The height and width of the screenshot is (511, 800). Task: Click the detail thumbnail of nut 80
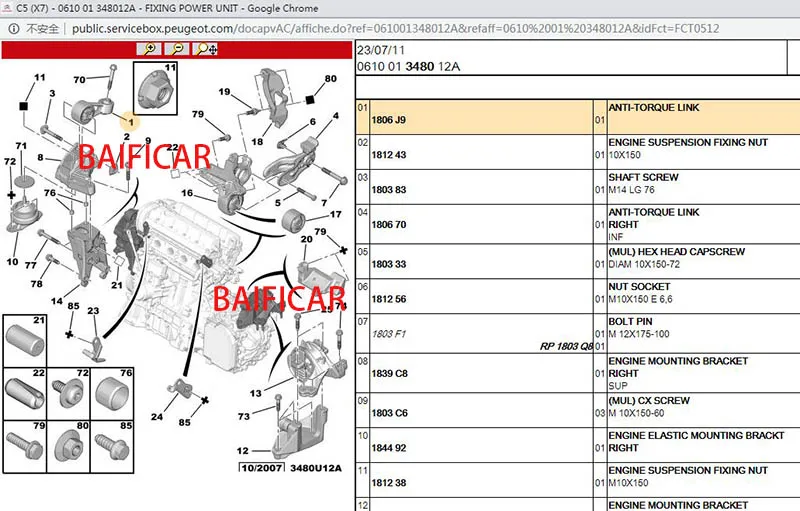[68, 447]
